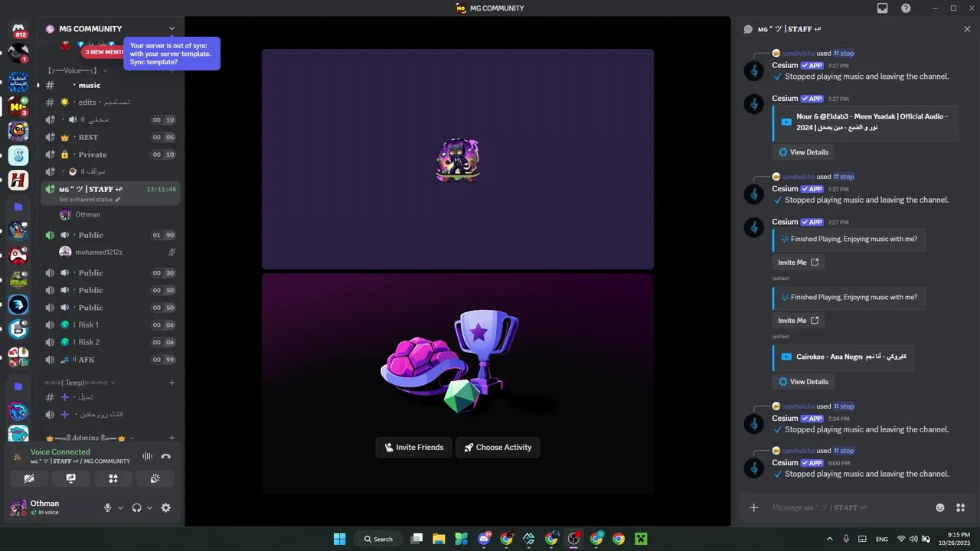
Task: Click Choose Activity button
Action: (498, 448)
